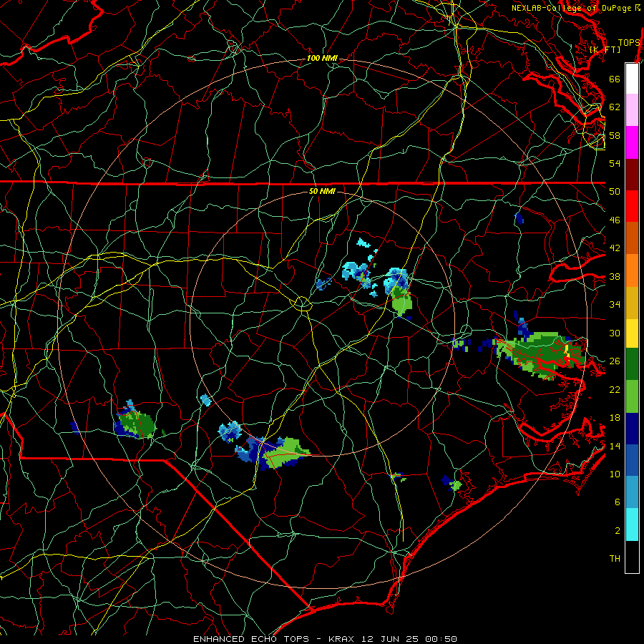The height and width of the screenshot is (644, 644).
Task: Click the white swatch at the legend's top
Action: pos(632,79)
